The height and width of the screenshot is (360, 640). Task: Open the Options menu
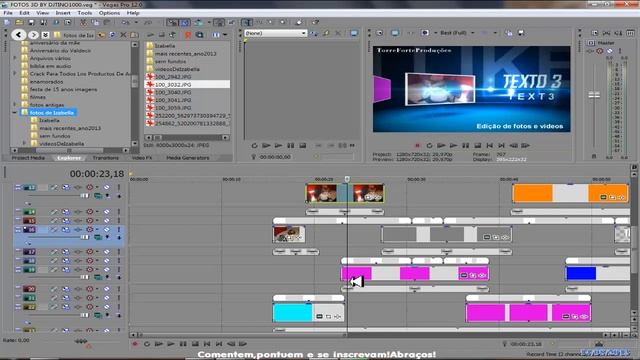click(109, 13)
